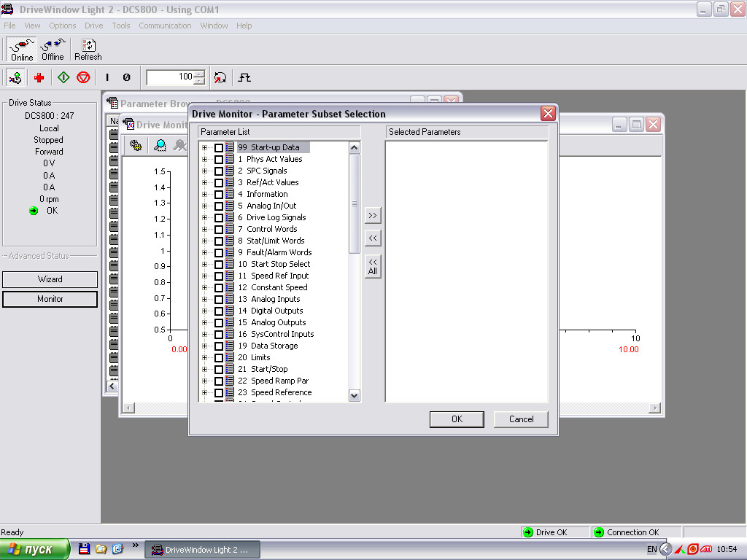Viewport: 747px width, 560px height.
Task: Expand the 6 Drive Log Signals group
Action: click(205, 217)
